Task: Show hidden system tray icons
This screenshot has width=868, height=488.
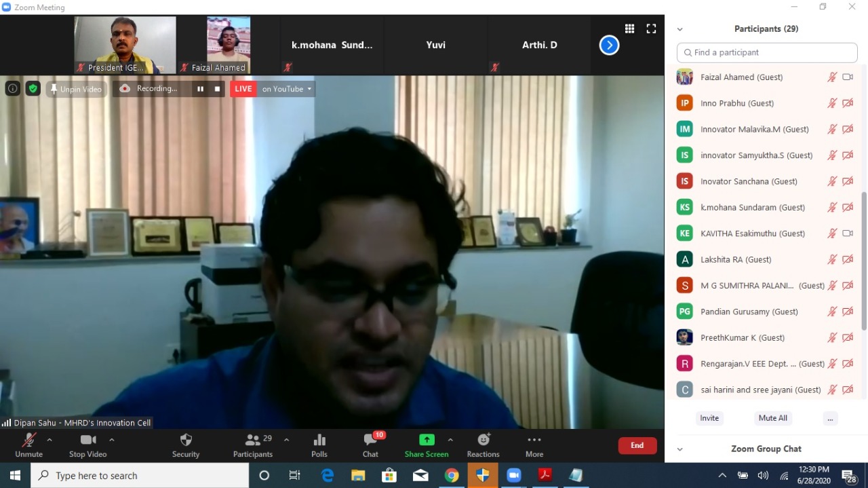Action: coord(722,476)
